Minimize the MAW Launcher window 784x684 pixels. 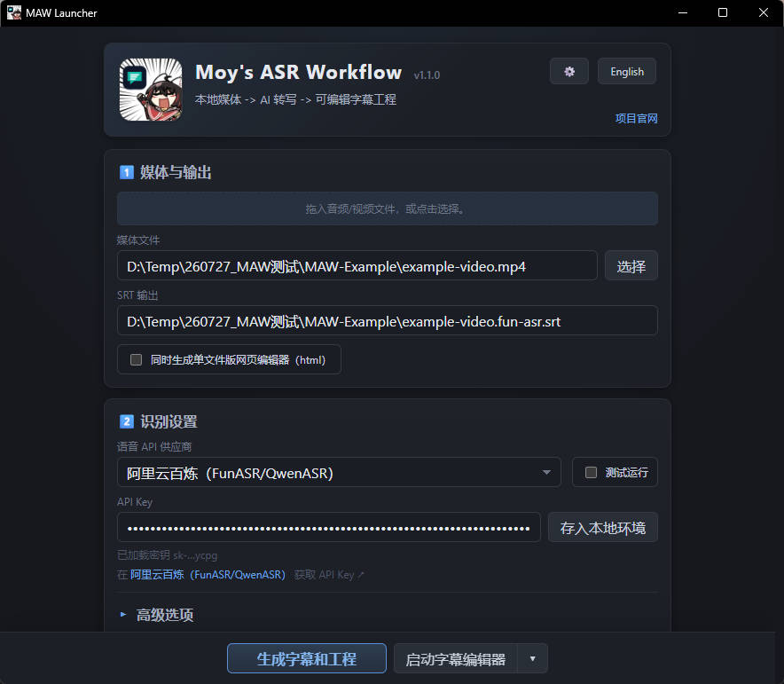click(x=683, y=12)
